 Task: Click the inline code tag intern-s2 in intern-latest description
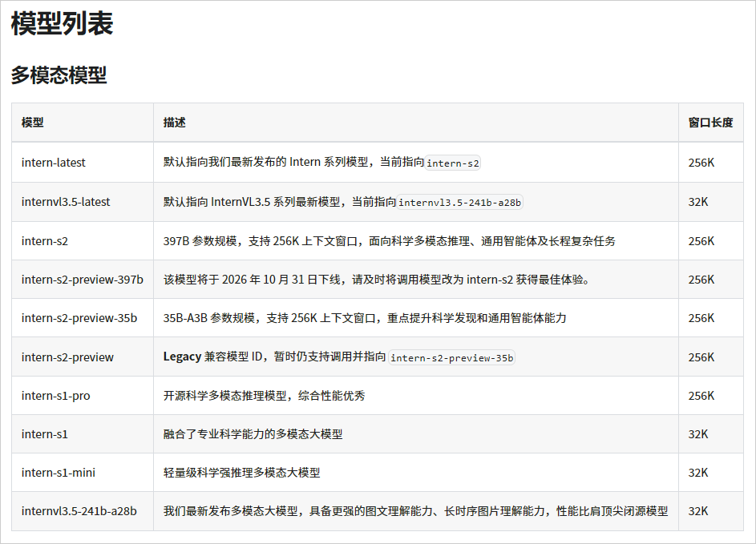click(x=453, y=163)
